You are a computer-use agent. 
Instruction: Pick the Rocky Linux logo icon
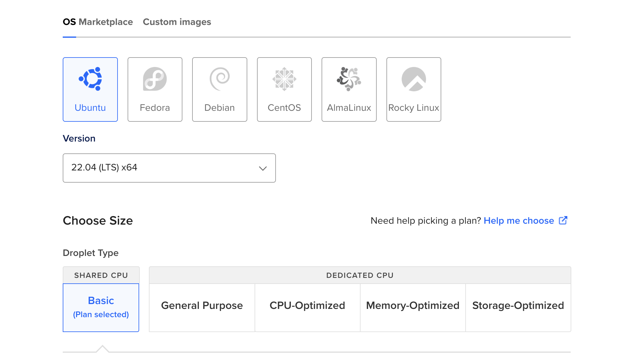414,79
